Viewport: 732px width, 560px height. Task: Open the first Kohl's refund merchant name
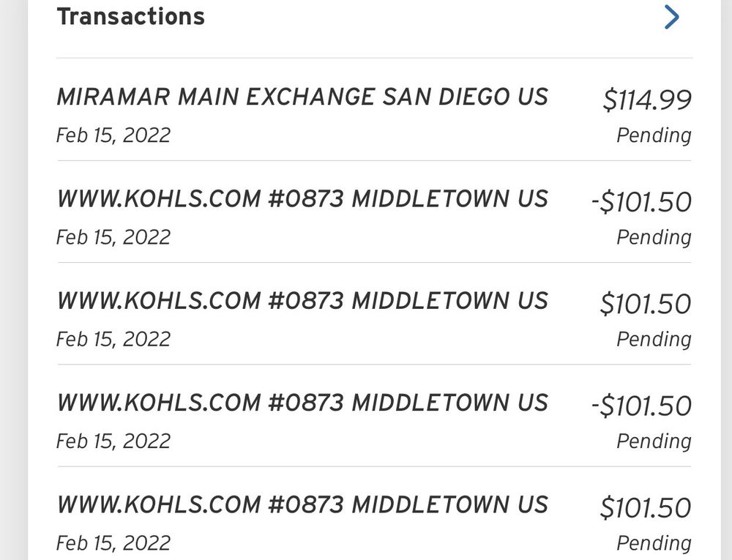(x=302, y=199)
